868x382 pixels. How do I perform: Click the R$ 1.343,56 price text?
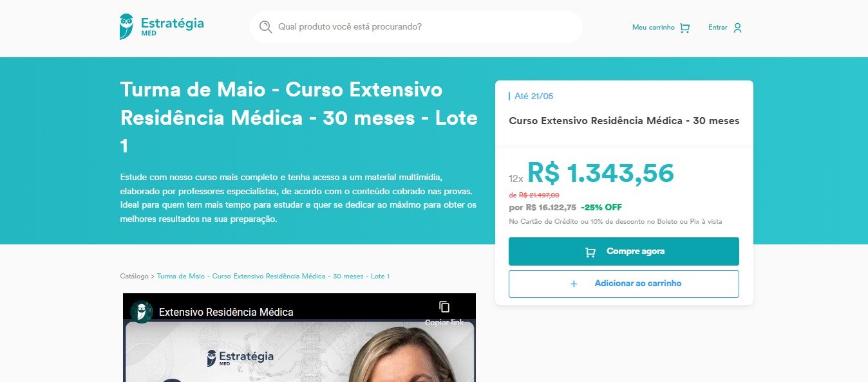(x=600, y=173)
